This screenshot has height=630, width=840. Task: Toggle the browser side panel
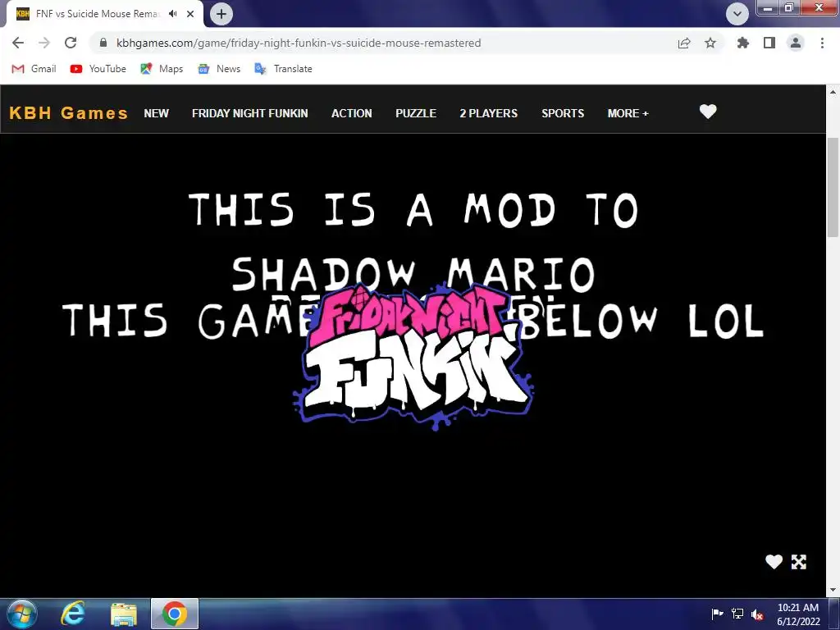tap(769, 43)
